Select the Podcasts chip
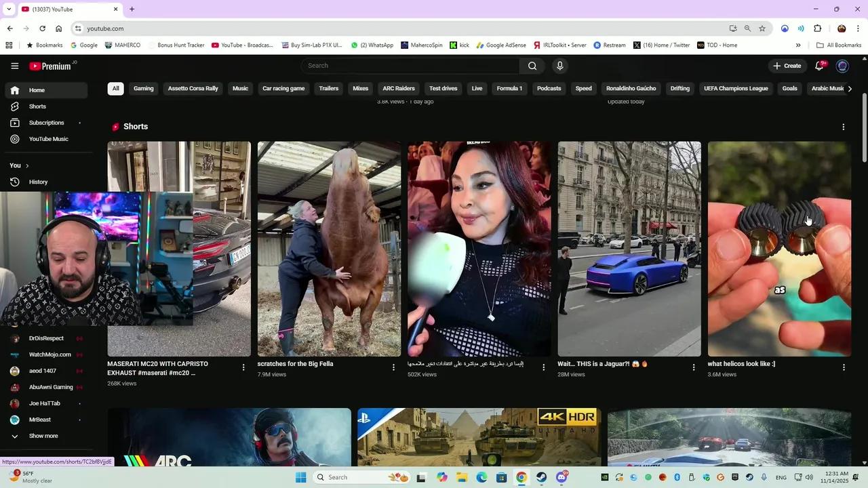 coord(549,88)
